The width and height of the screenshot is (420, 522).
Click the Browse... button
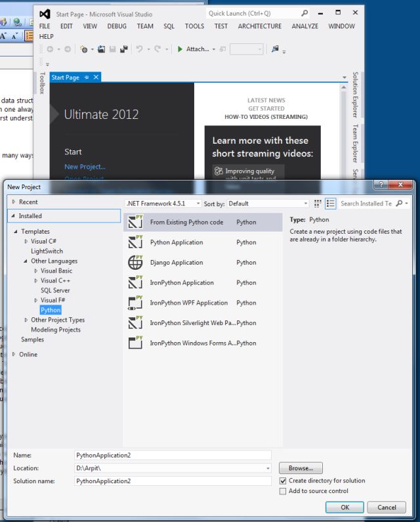click(x=301, y=468)
